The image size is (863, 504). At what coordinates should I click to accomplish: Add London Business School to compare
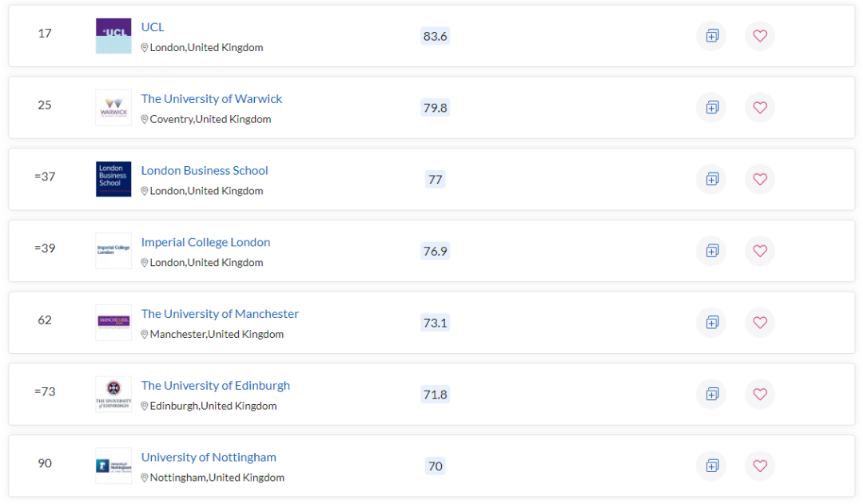(x=712, y=179)
